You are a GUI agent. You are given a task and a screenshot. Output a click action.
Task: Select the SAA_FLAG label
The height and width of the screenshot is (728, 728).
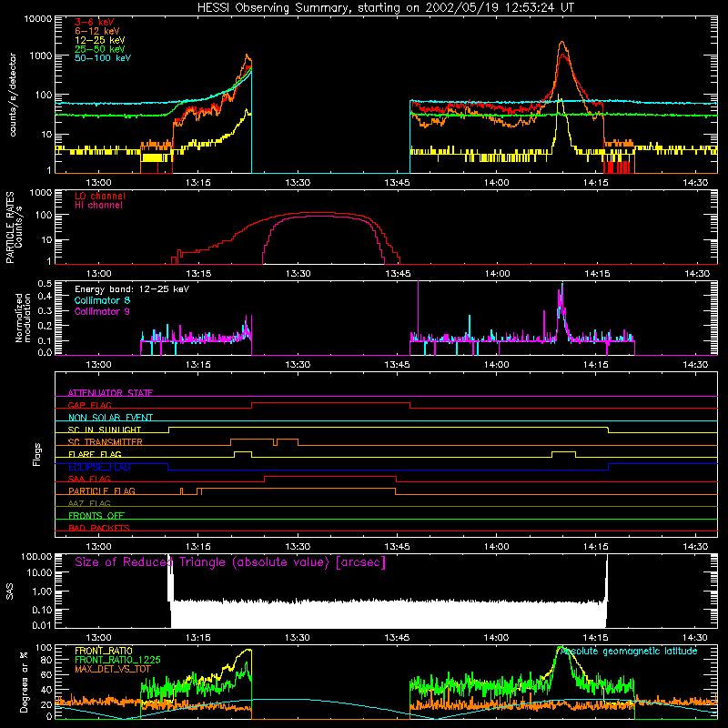[x=89, y=479]
